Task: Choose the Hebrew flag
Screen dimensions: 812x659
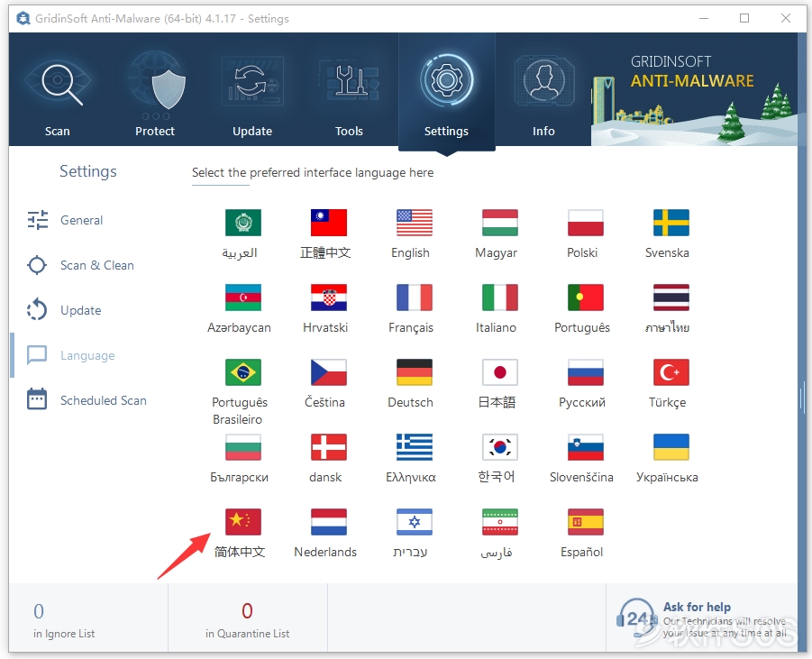Action: coord(415,522)
